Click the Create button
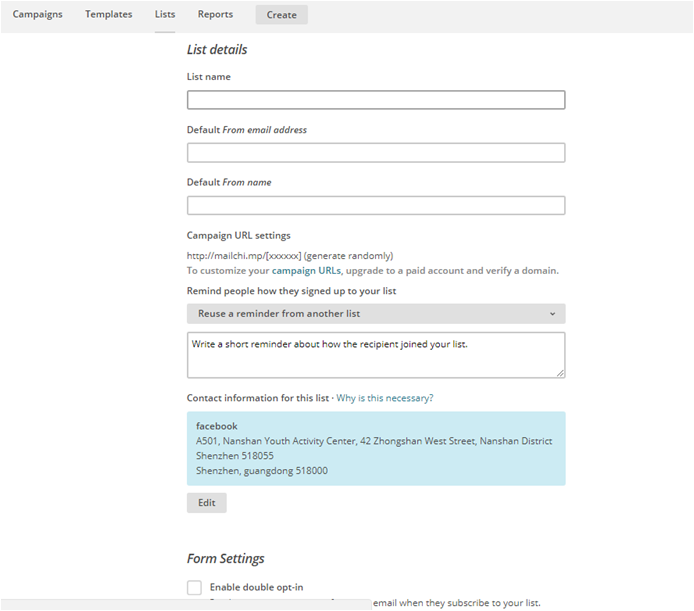The image size is (694, 611). point(281,15)
